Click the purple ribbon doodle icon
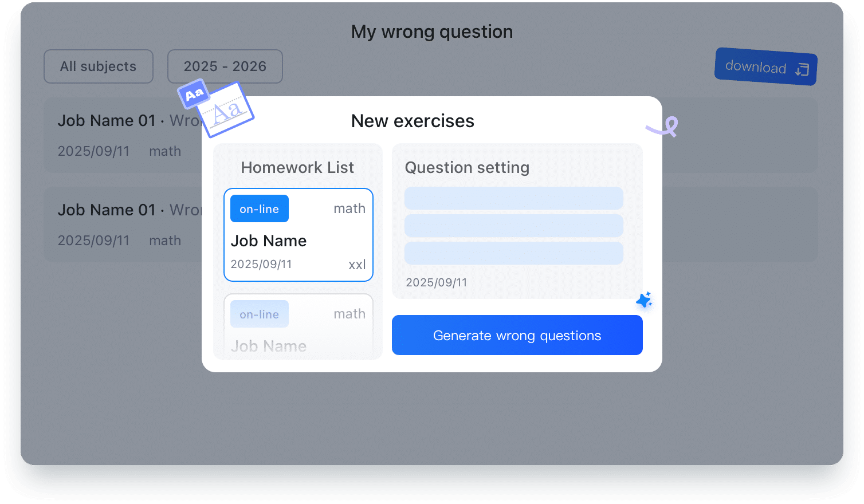The width and height of the screenshot is (864, 504). point(662,126)
